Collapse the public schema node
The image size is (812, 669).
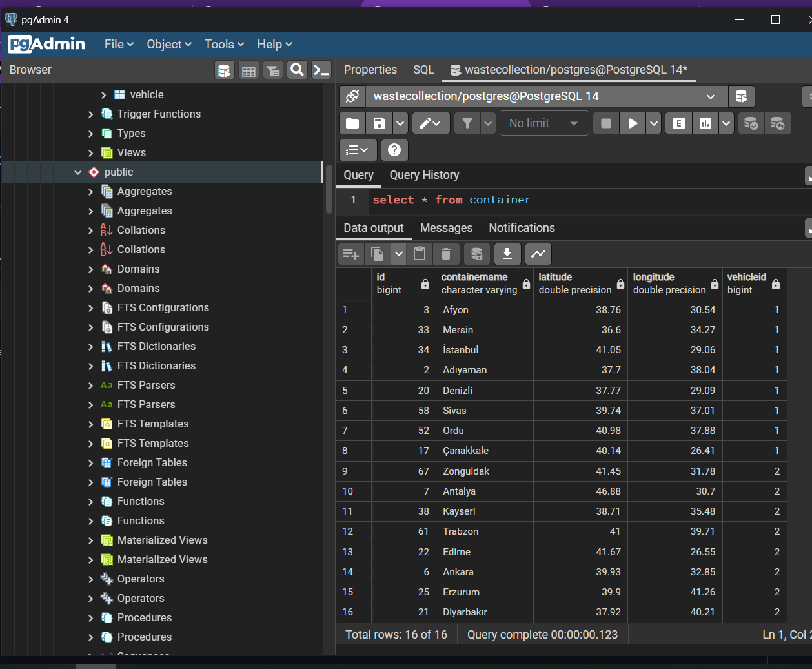pyautogui.click(x=78, y=172)
